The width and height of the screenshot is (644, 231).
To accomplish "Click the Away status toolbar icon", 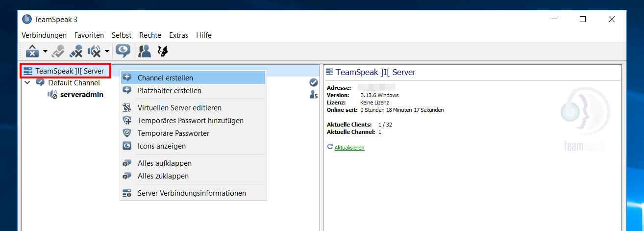I will [x=32, y=51].
